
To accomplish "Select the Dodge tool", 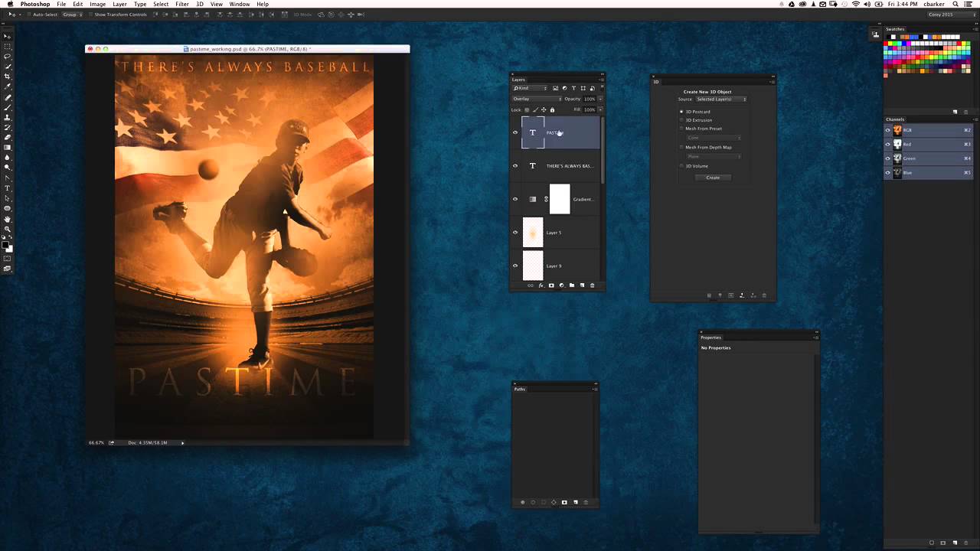I will pos(7,167).
